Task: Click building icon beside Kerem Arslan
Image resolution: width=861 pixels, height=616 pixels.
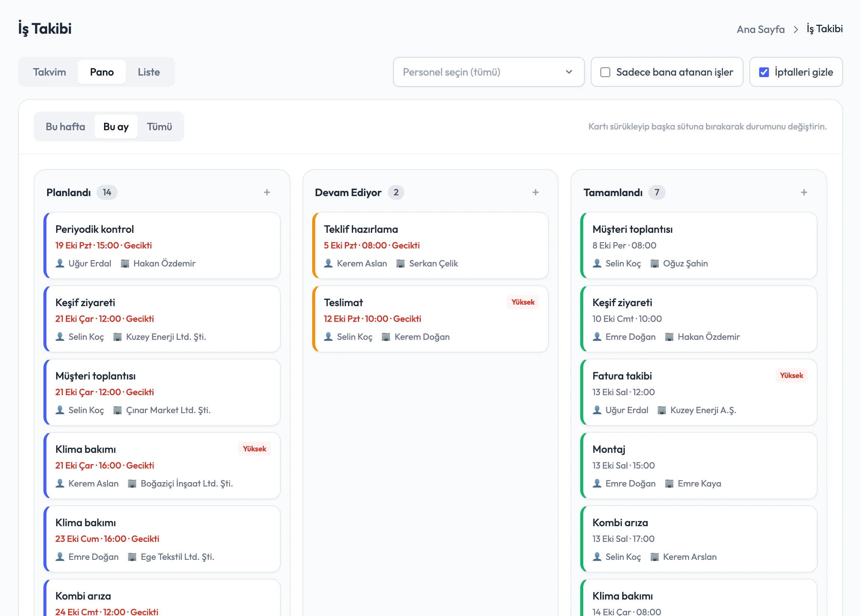Action: pos(655,556)
